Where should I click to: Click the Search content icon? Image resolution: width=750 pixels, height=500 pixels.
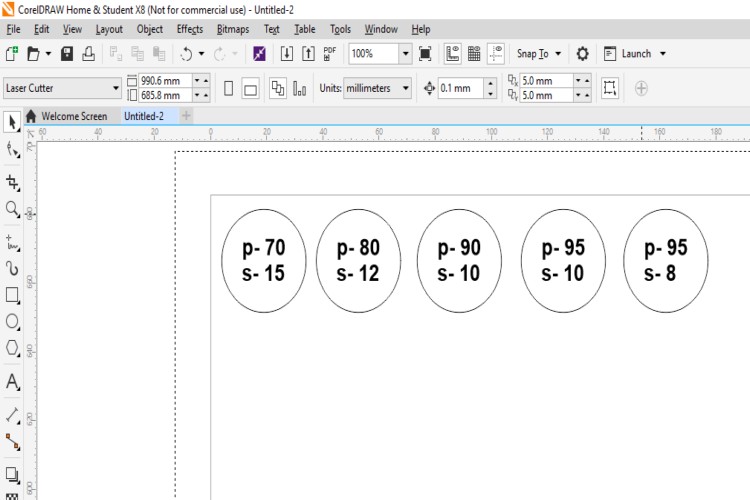pos(259,54)
